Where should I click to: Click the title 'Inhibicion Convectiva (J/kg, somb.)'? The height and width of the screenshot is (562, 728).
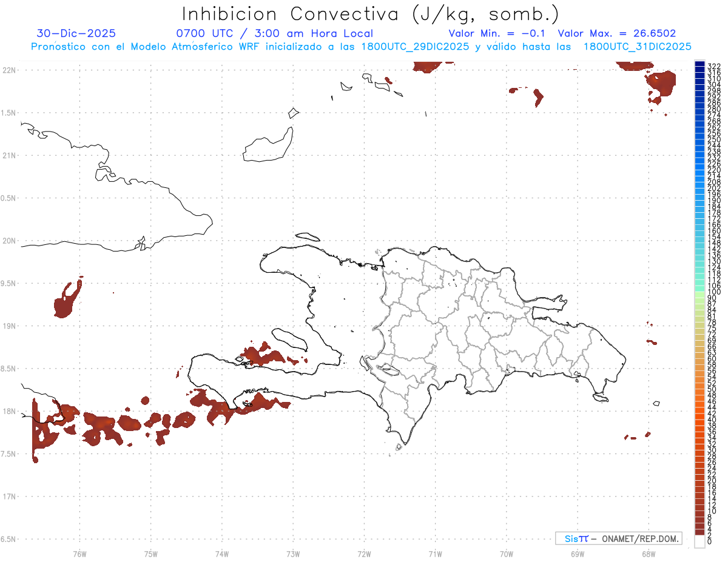[371, 14]
